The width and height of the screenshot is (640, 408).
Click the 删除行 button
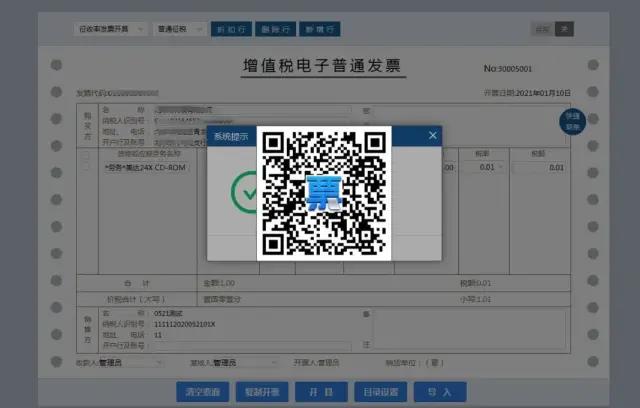tap(276, 29)
